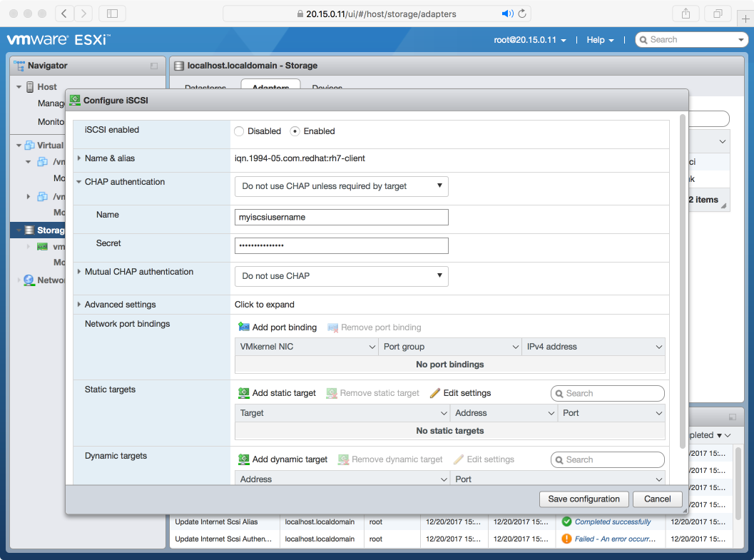The height and width of the screenshot is (560, 754).
Task: Click the Add dynamic target icon
Action: point(244,459)
